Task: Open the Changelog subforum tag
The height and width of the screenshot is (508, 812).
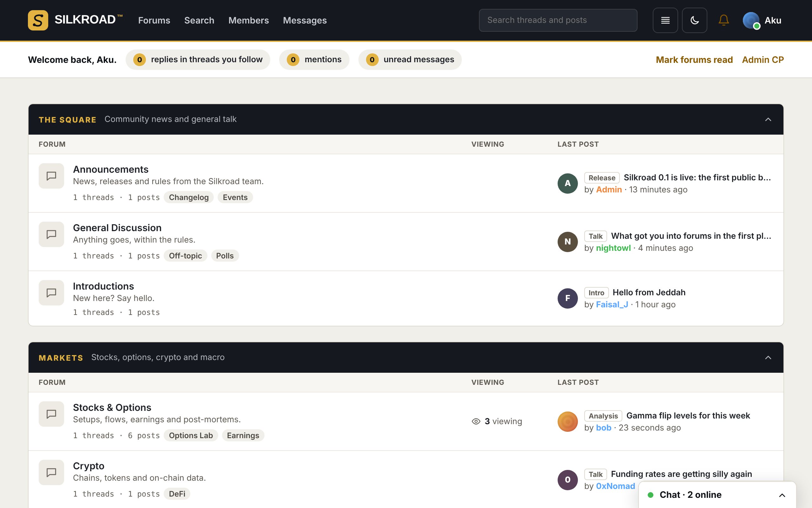Action: pyautogui.click(x=189, y=197)
